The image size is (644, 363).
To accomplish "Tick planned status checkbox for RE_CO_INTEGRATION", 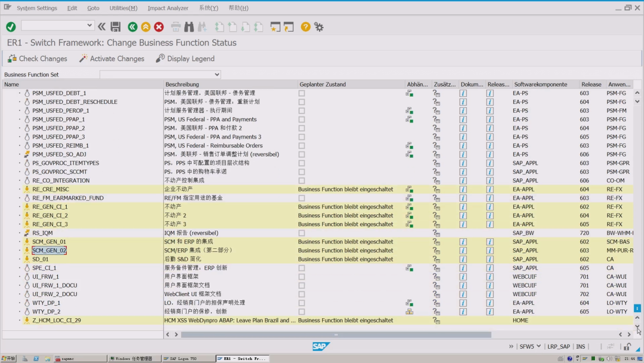I will click(302, 180).
